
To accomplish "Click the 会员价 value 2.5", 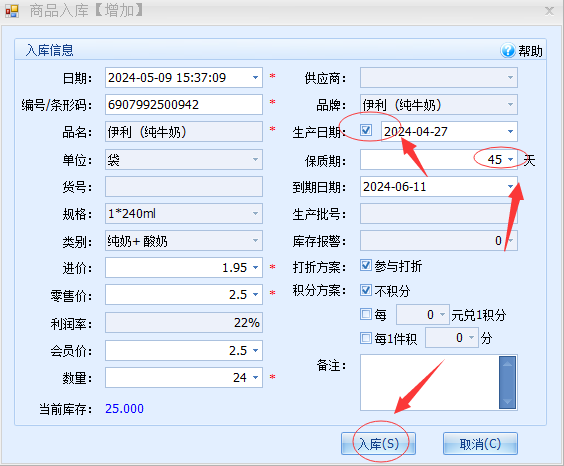I will click(x=238, y=351).
